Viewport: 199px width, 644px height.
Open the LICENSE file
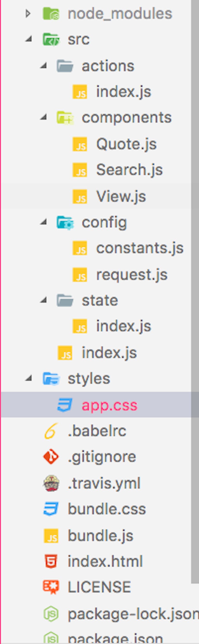[99, 587]
